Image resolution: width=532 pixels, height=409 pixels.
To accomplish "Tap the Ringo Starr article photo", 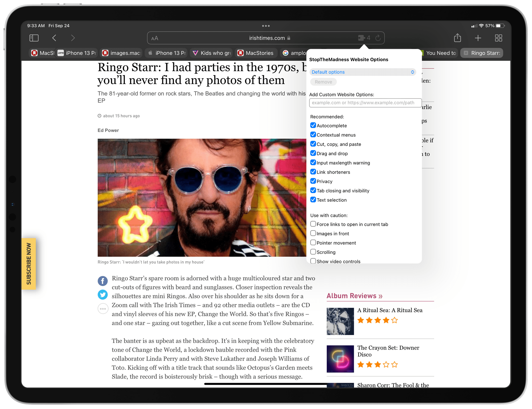I will tap(202, 197).
